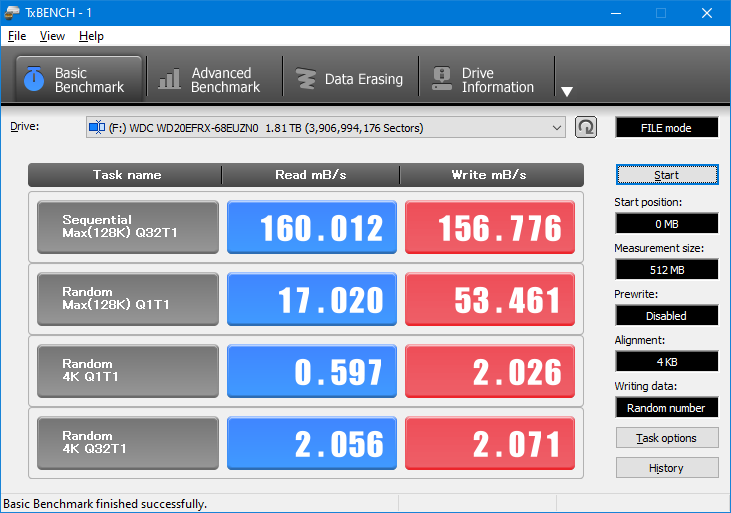Viewport: 731px width, 513px height.
Task: Select 4K Q32T1 write result 2.071
Action: coord(490,443)
